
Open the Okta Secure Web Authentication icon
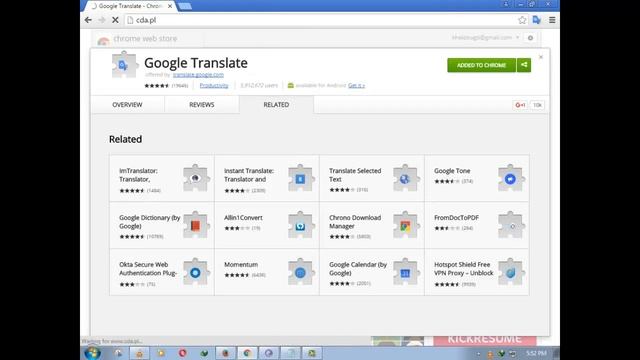tap(196, 272)
